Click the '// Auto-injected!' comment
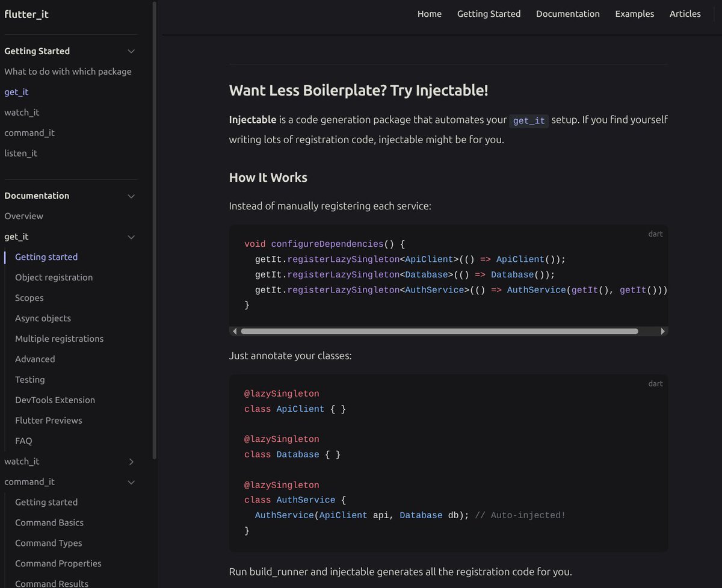Screen dimensions: 722x588 click(x=520, y=515)
